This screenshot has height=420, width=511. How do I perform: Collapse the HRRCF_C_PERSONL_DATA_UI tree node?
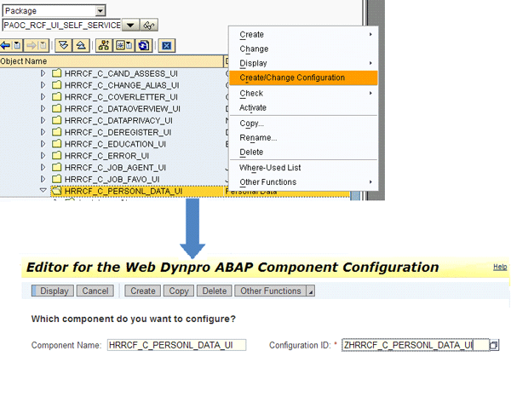(44, 192)
